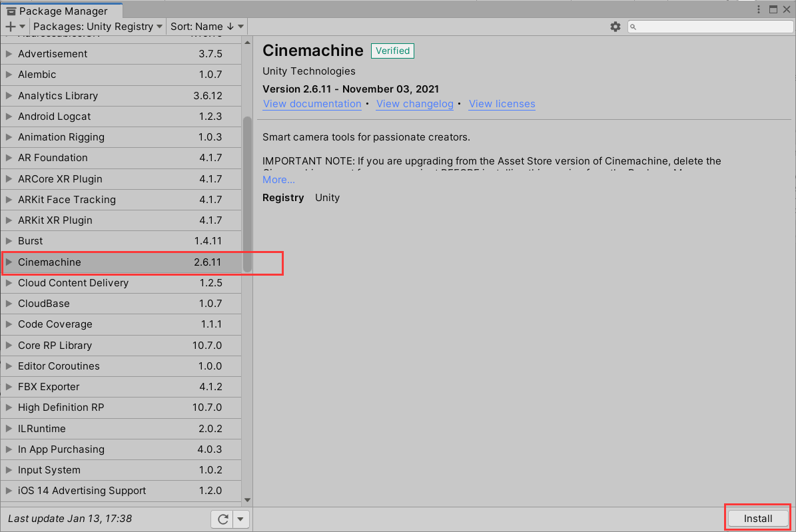796x532 pixels.
Task: Select the Editor Coroutines package
Action: [121, 366]
